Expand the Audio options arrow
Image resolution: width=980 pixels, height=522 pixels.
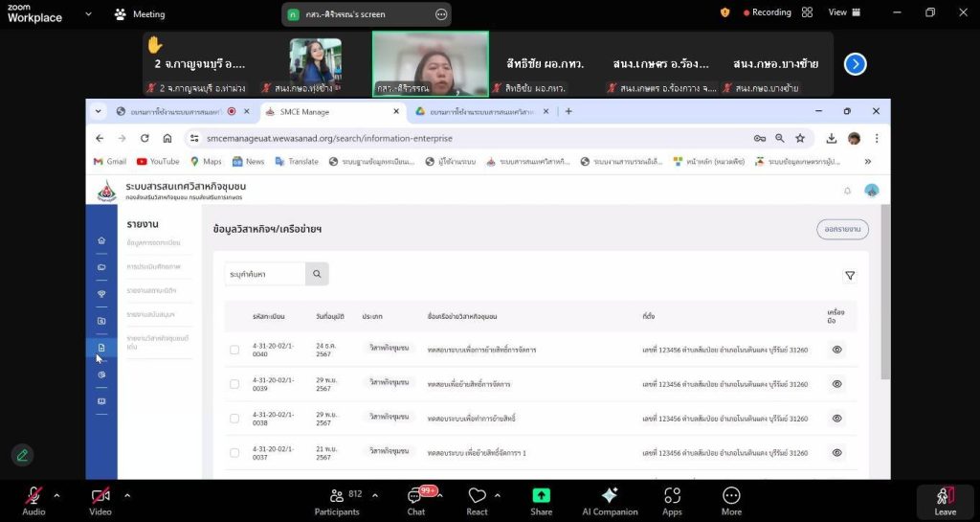(56, 495)
